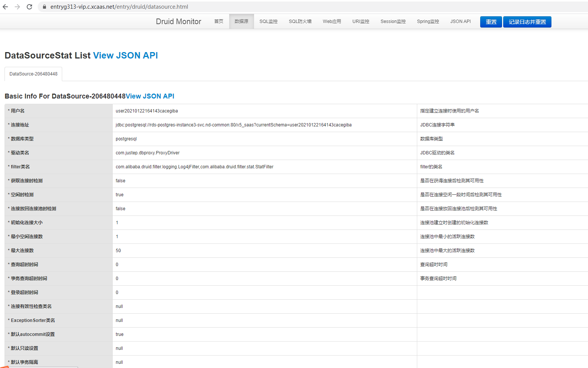Screen dimensions: 588x368
Task: Click the true value for 空闲时检测
Action: coord(119,195)
